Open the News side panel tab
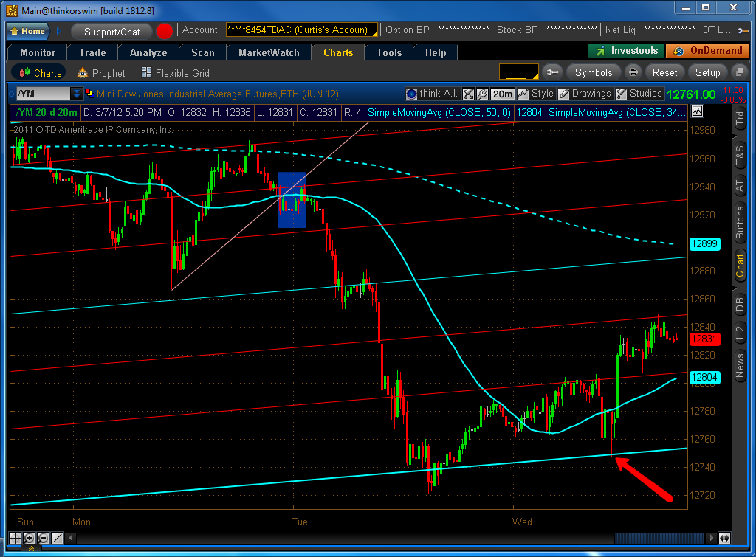756x557 pixels. pyautogui.click(x=740, y=364)
